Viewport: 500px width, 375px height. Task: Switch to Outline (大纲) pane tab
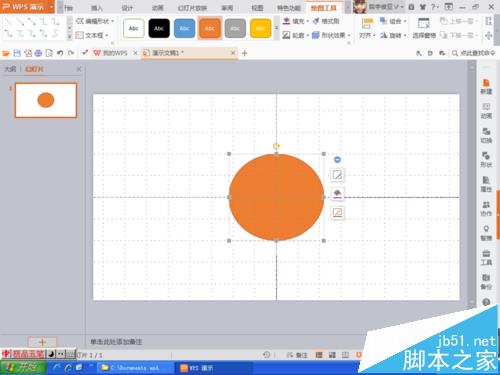point(10,69)
